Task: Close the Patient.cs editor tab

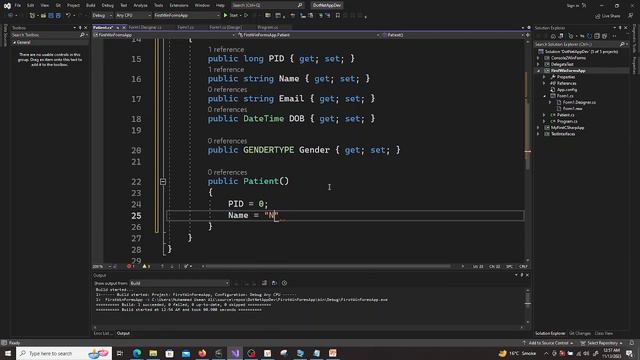Action: click(124, 27)
